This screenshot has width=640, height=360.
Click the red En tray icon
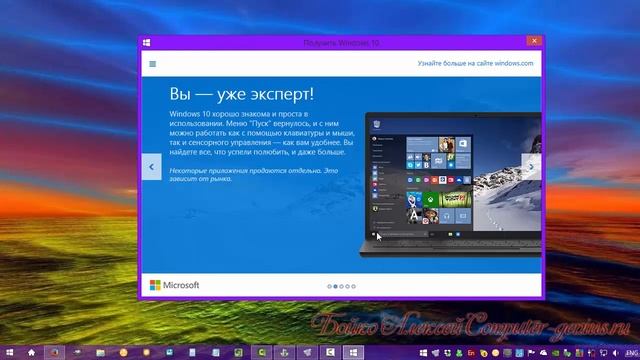471,353
